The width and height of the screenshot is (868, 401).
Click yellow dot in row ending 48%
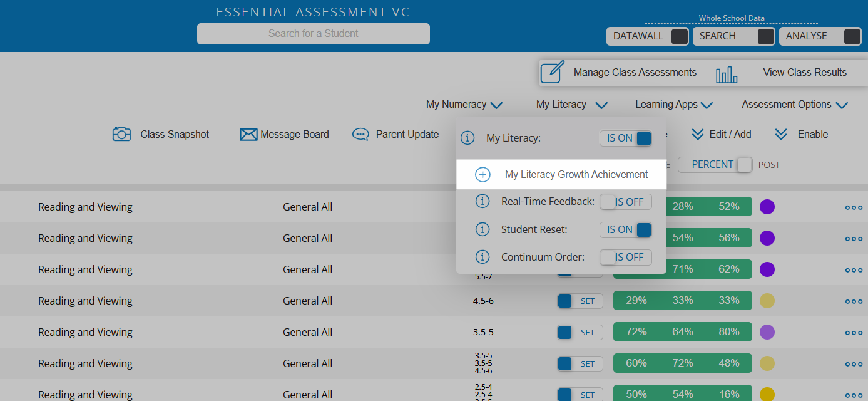(x=767, y=363)
